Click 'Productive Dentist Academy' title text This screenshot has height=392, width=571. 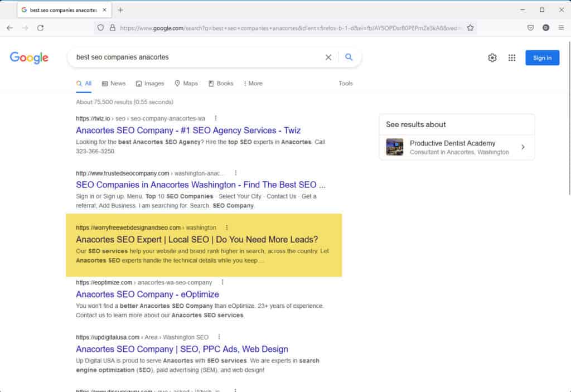pyautogui.click(x=452, y=143)
